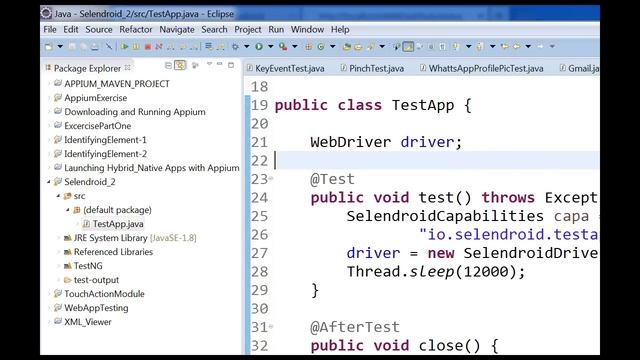Click the Step Over icon
The height and width of the screenshot is (360, 640).
[183, 47]
